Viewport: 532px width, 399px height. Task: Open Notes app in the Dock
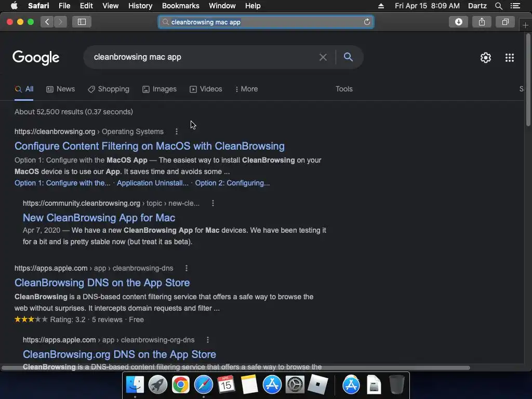point(249,385)
